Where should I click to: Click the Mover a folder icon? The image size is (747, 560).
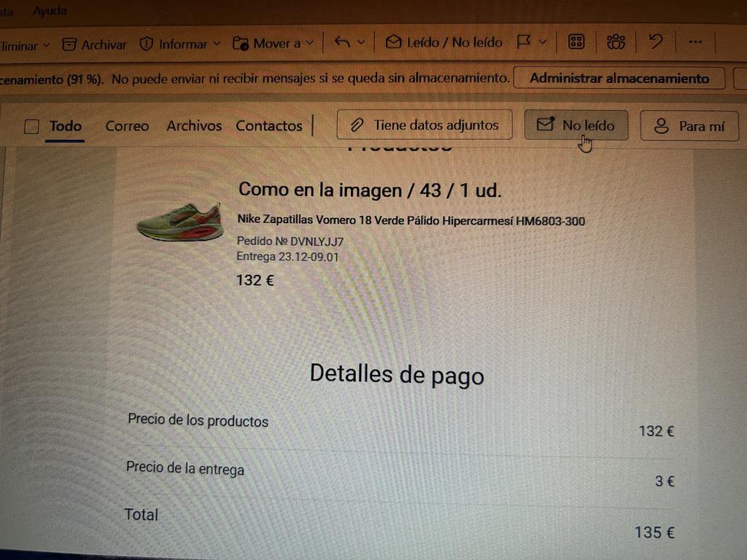pos(241,43)
